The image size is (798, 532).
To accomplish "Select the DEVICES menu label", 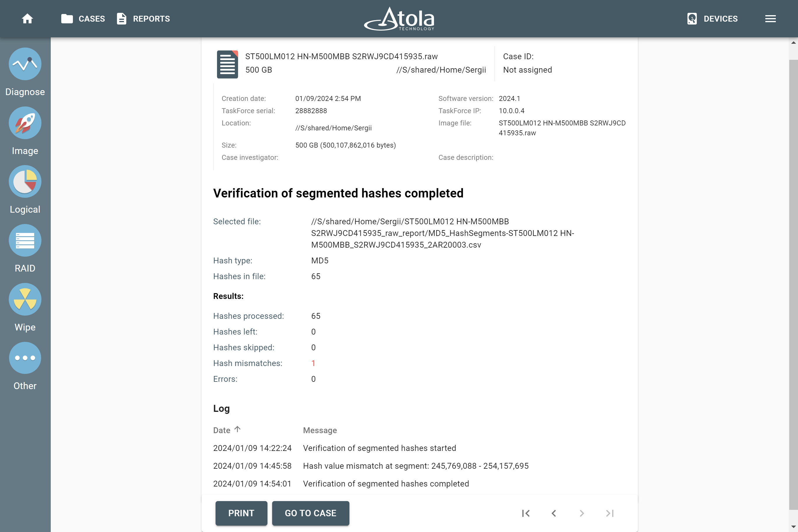I will (x=720, y=19).
